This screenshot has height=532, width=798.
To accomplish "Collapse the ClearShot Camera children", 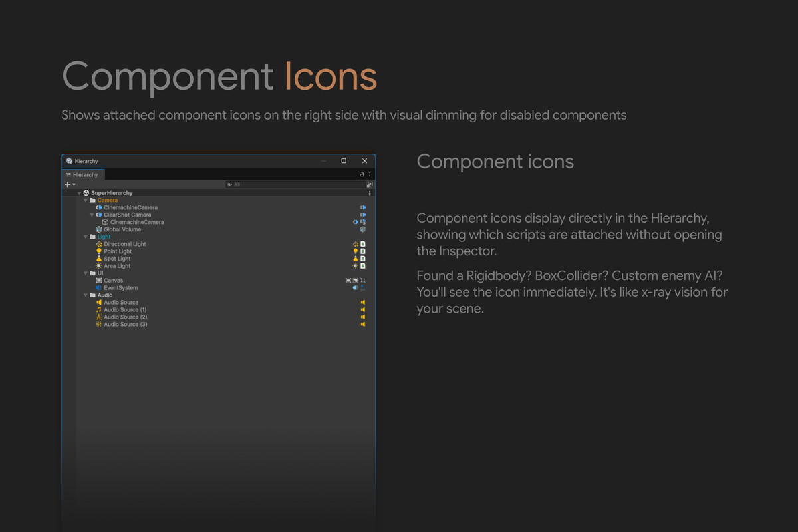I will pos(92,215).
